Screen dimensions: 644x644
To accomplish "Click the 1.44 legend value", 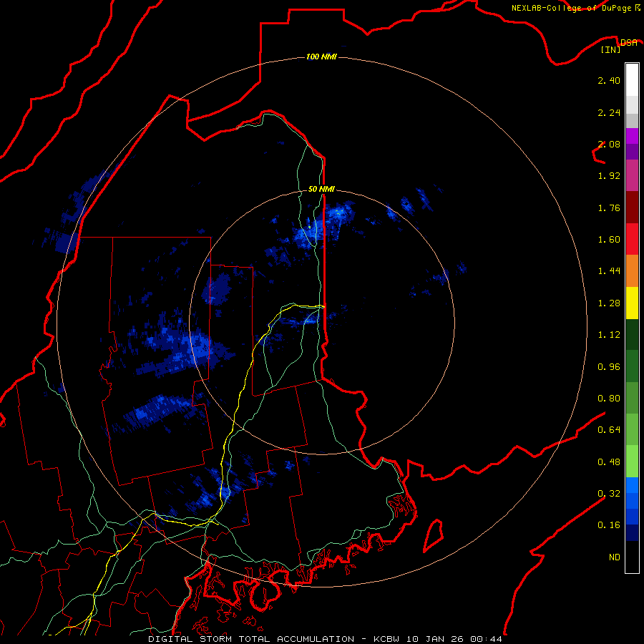I will [609, 271].
